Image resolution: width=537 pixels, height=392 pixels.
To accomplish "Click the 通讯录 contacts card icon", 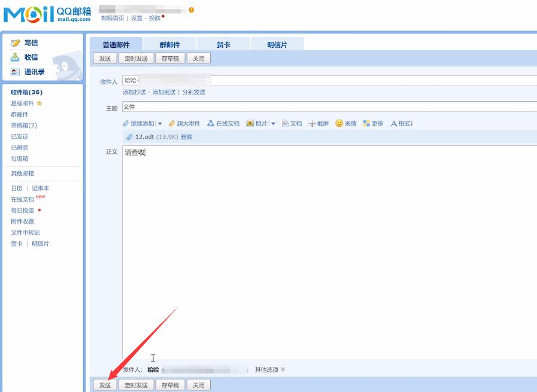I will point(15,72).
